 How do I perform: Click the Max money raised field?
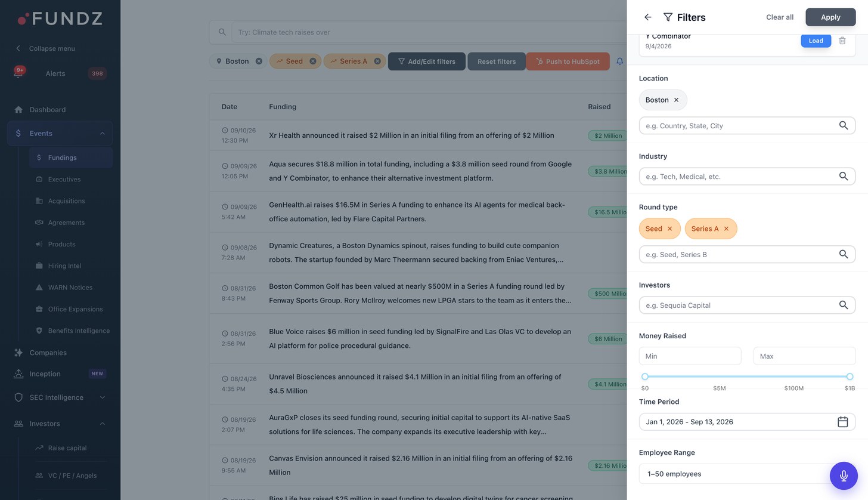(804, 356)
